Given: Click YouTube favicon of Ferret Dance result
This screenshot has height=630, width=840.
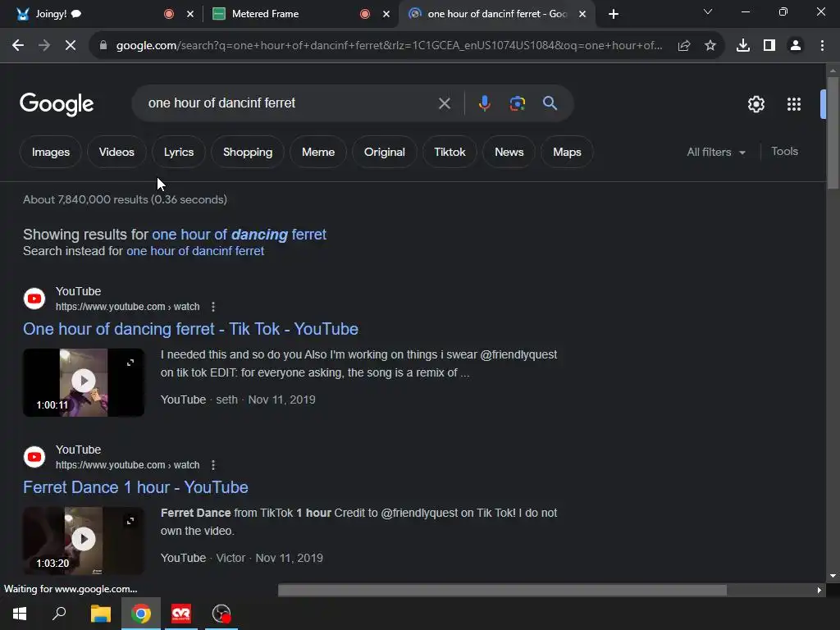Looking at the screenshot, I should 34,457.
